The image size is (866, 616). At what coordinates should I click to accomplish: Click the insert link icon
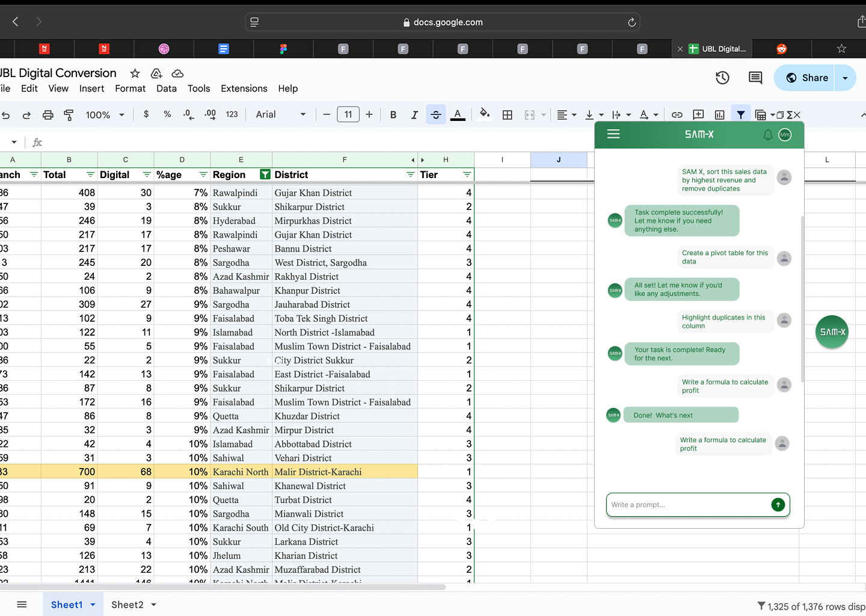click(677, 115)
